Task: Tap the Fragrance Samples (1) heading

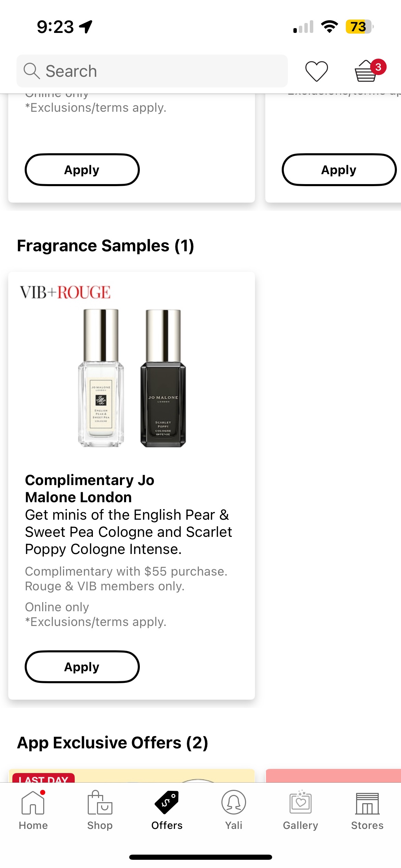Action: click(106, 246)
